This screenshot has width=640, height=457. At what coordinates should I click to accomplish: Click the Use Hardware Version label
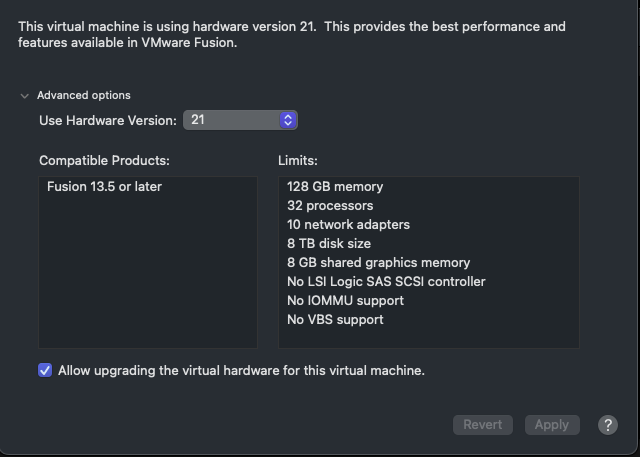pos(108,120)
